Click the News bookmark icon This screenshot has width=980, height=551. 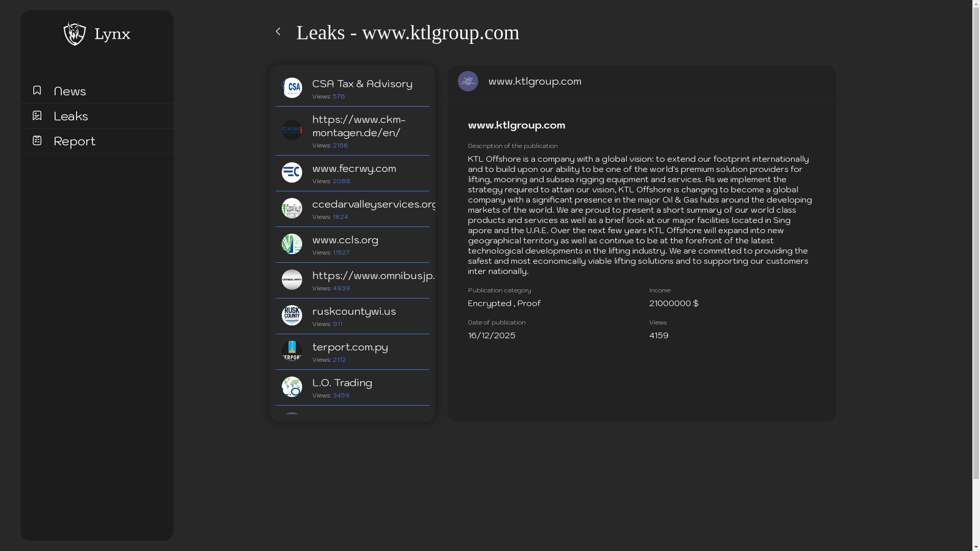click(37, 90)
